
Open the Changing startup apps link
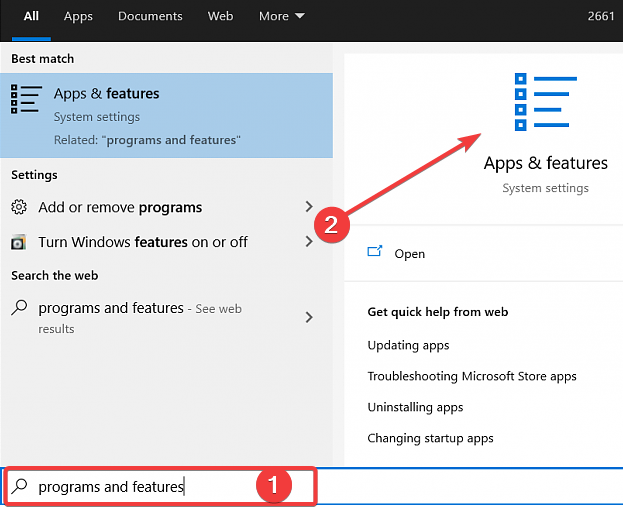coord(430,438)
